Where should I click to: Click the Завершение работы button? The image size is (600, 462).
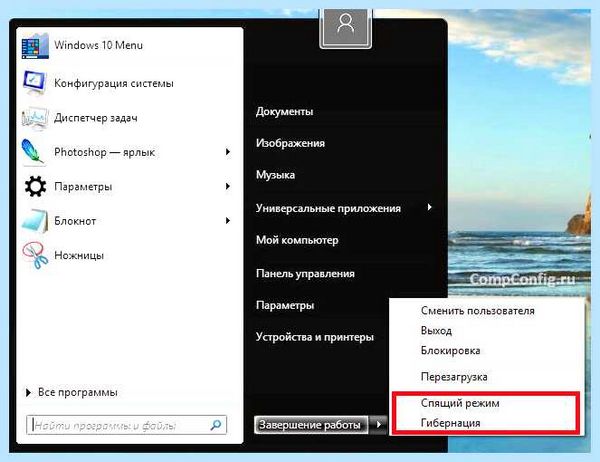311,424
